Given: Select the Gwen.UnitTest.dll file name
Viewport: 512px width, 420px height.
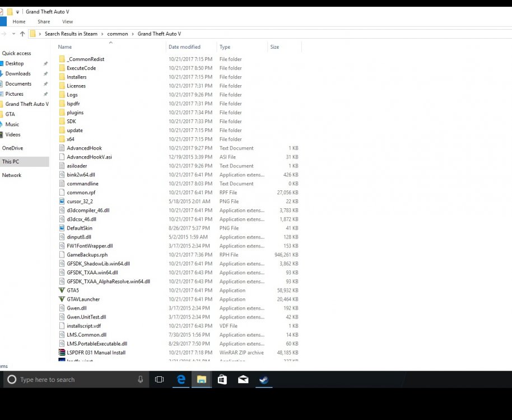Looking at the screenshot, I should pyautogui.click(x=86, y=317).
